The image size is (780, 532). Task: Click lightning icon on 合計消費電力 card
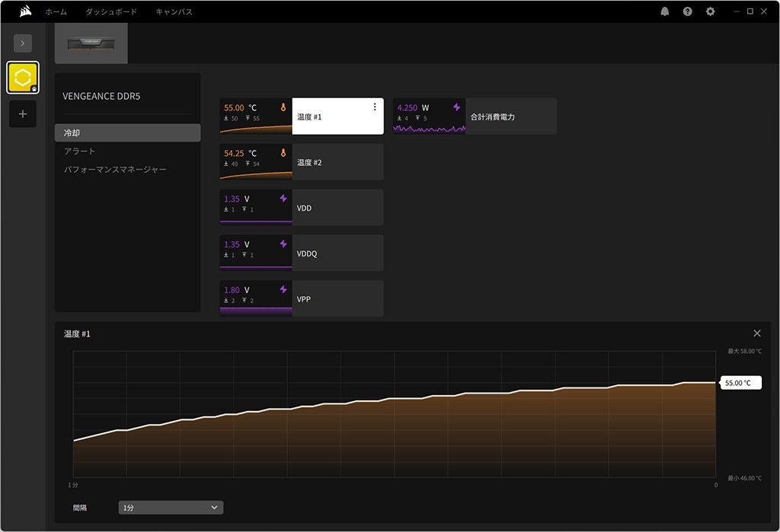point(456,107)
